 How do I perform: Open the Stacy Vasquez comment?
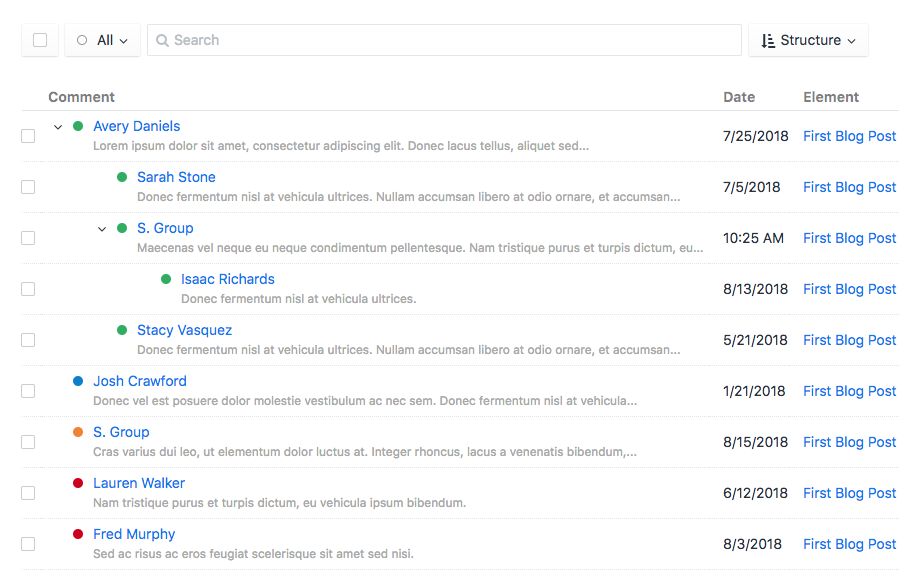(x=184, y=330)
